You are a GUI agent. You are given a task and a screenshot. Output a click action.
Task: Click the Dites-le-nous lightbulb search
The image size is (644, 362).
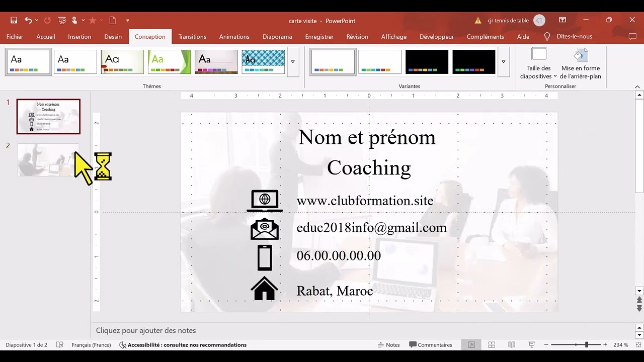pos(568,36)
